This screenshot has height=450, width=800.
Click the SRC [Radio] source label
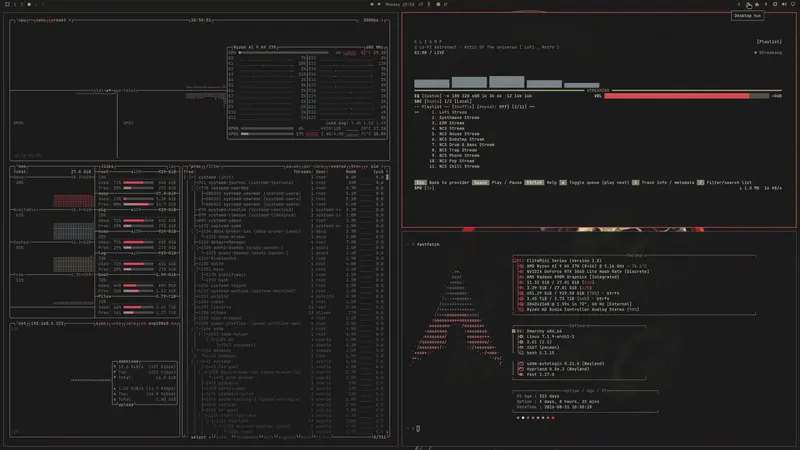coord(433,102)
